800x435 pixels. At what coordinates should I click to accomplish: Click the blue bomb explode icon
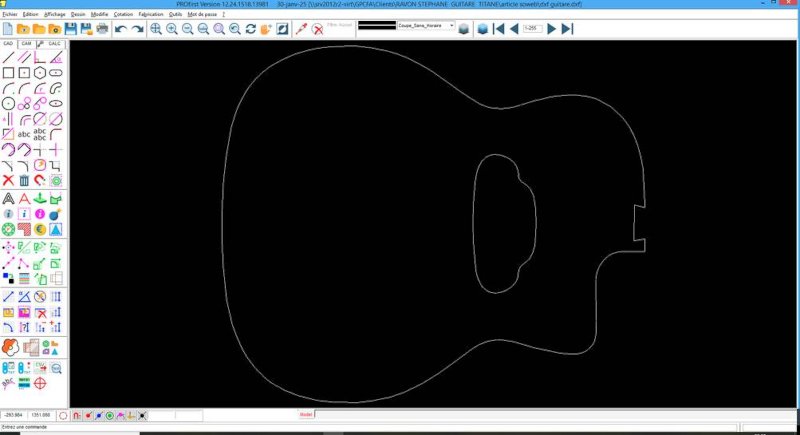56,214
